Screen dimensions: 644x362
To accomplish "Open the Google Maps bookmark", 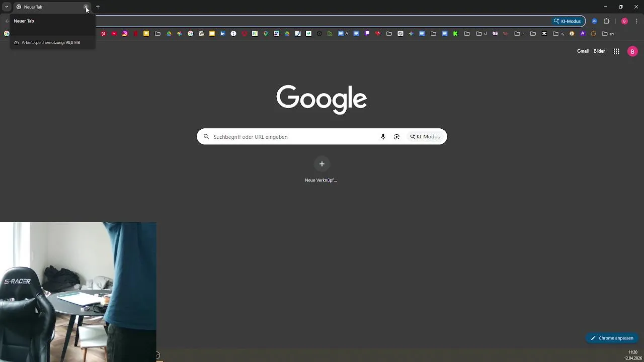I will click(266, 34).
